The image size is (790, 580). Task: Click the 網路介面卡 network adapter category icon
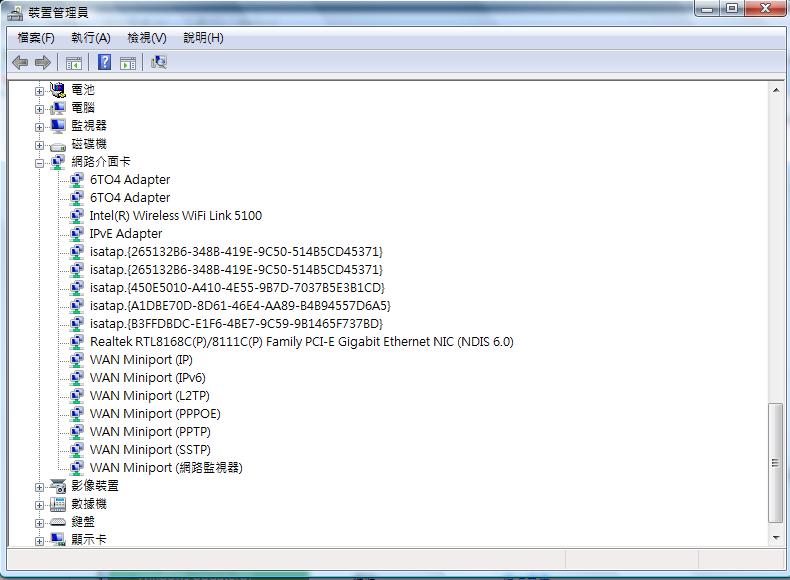pos(58,162)
